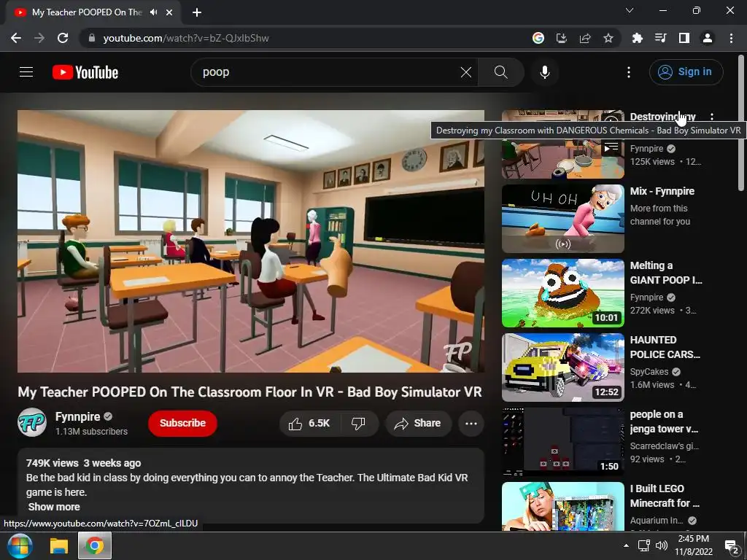Subscribe to the Fynnpire channel
The image size is (747, 560).
[x=182, y=424]
